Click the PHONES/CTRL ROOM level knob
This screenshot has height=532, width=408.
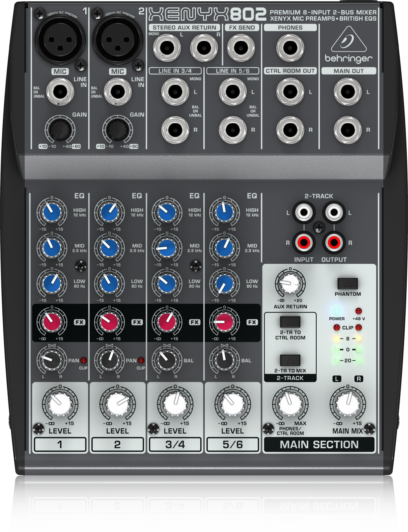pyautogui.click(x=290, y=404)
